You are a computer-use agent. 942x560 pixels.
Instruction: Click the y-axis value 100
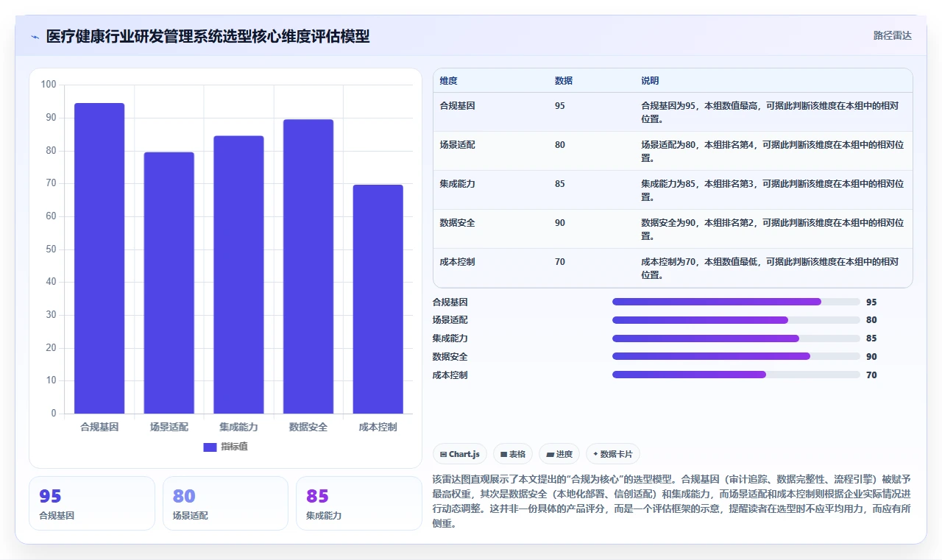coord(49,85)
